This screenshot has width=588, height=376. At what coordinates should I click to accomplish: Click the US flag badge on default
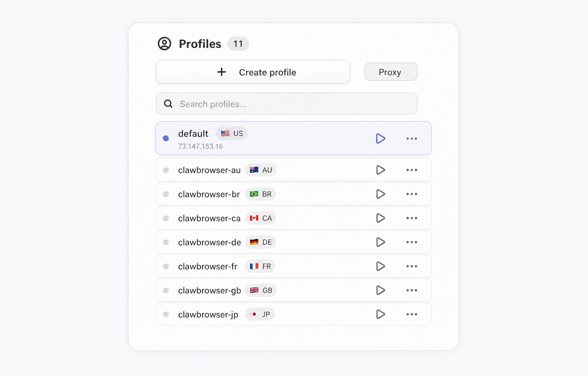232,133
